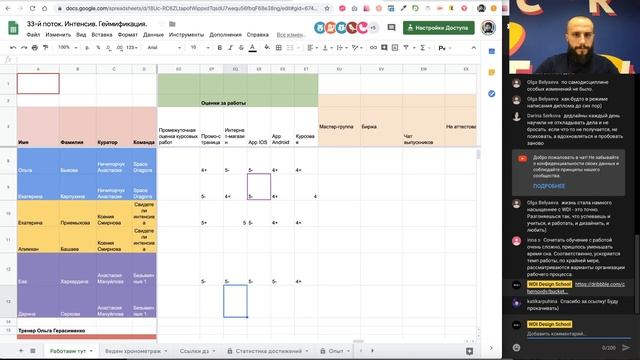The height and width of the screenshot is (360, 640).
Task: Open the font size 10 dropdown
Action: pyautogui.click(x=200, y=48)
